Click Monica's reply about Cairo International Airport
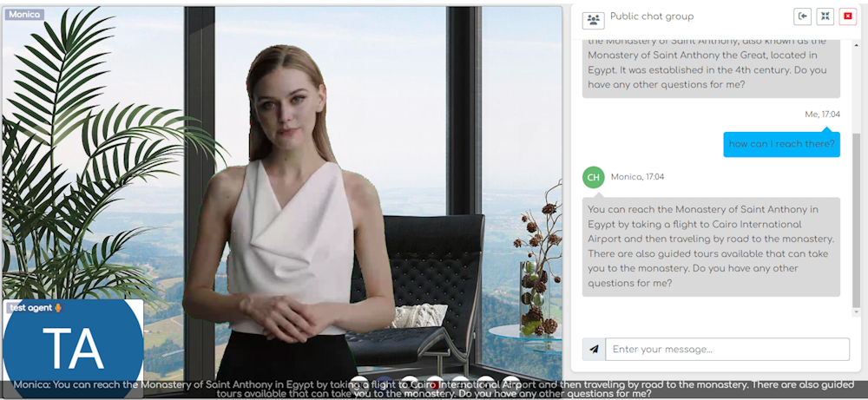Viewport: 868px width, 400px height. click(x=712, y=246)
